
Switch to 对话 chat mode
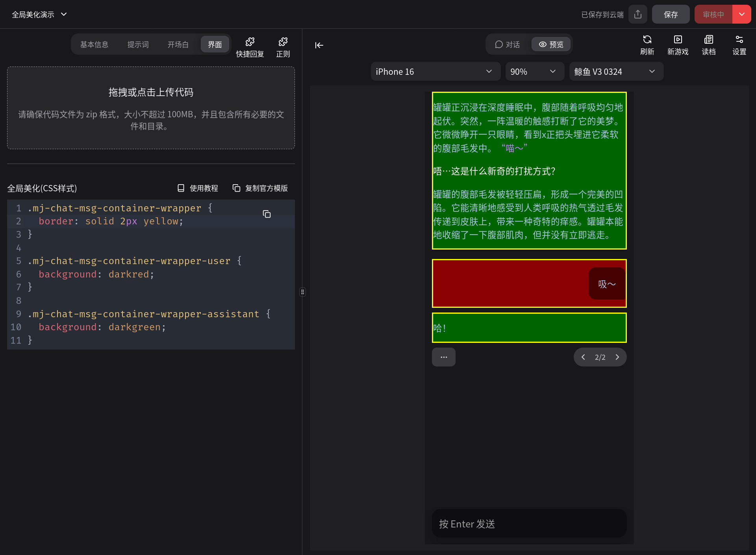pyautogui.click(x=508, y=44)
